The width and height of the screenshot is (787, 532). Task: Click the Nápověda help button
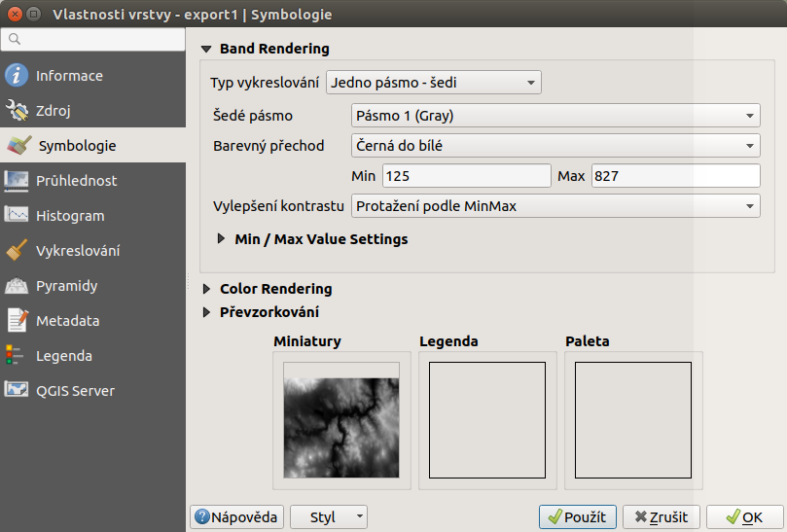coord(237,517)
